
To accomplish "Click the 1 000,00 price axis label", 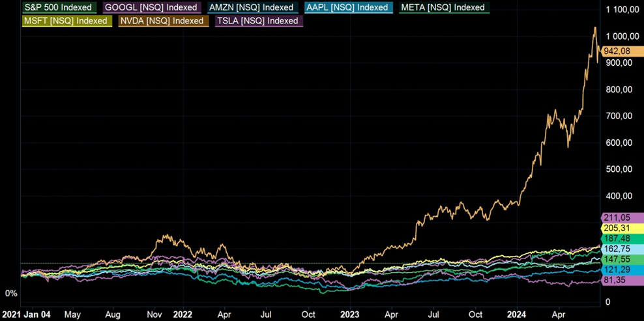I will (x=620, y=36).
